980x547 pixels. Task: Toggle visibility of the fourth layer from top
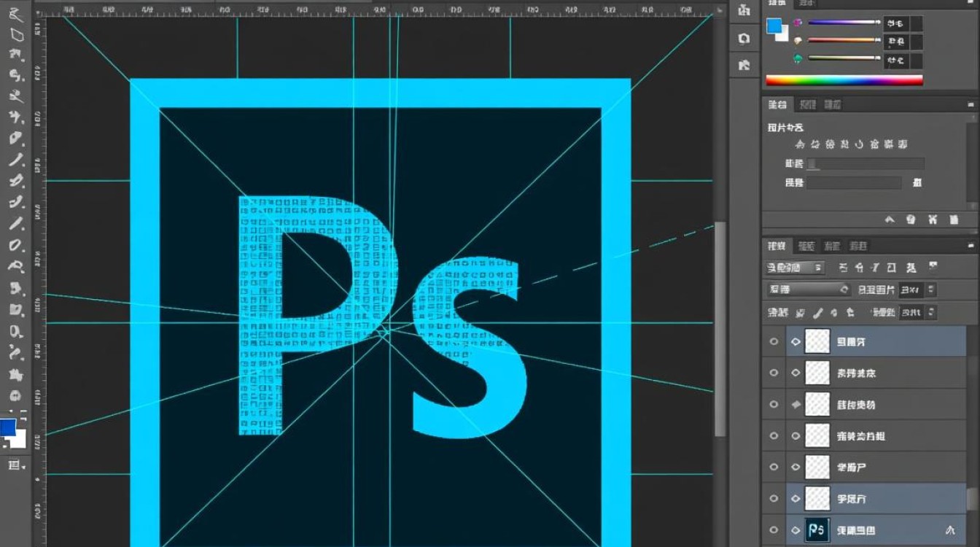click(x=774, y=435)
